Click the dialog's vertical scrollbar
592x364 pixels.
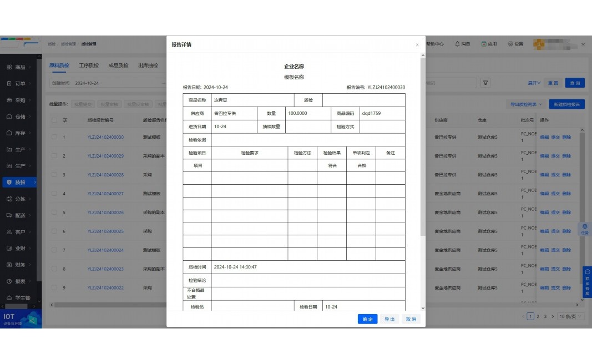pos(423,147)
